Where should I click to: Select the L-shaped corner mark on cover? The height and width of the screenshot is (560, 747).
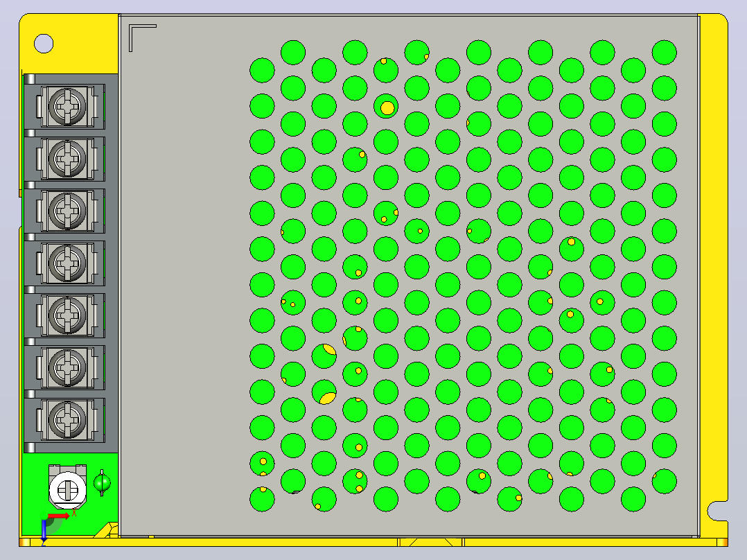tap(143, 38)
